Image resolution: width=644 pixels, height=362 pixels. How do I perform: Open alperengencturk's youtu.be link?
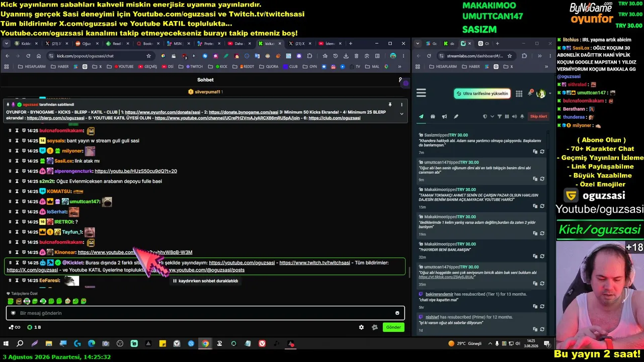click(136, 171)
